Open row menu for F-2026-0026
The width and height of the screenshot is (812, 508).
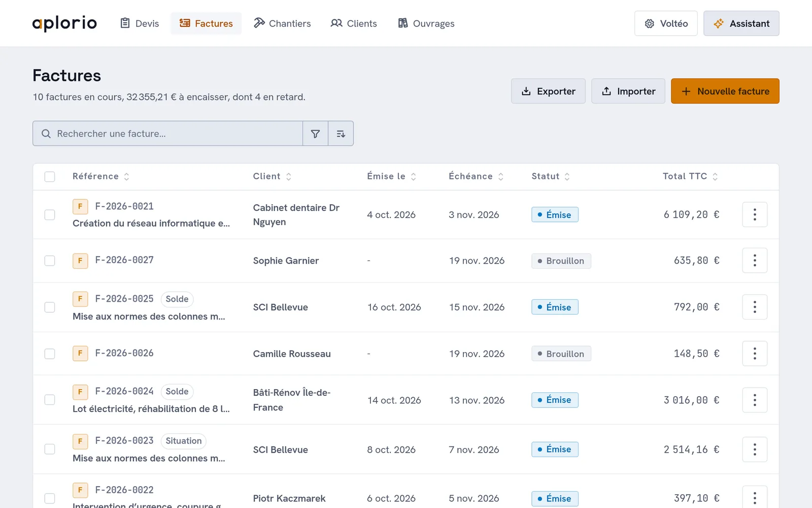coord(755,354)
